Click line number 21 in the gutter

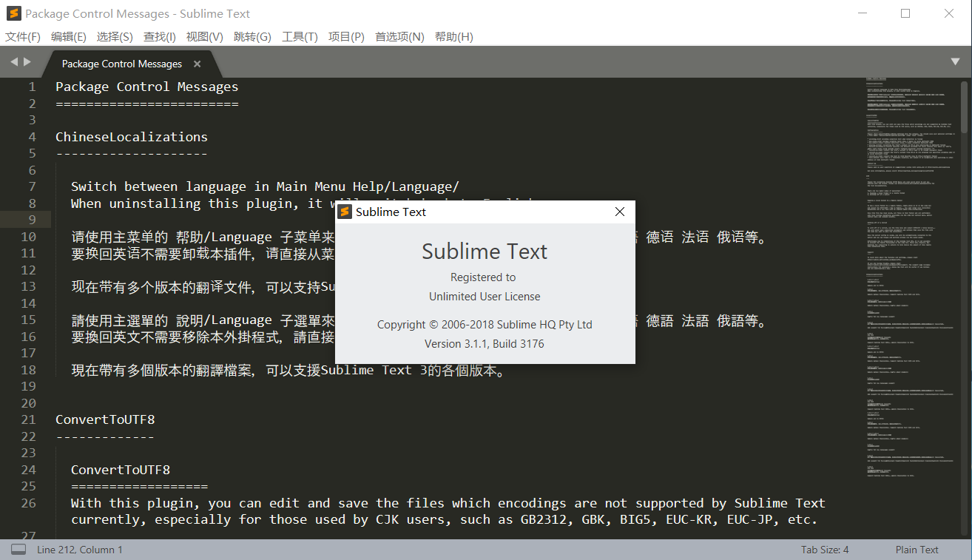pyautogui.click(x=28, y=419)
